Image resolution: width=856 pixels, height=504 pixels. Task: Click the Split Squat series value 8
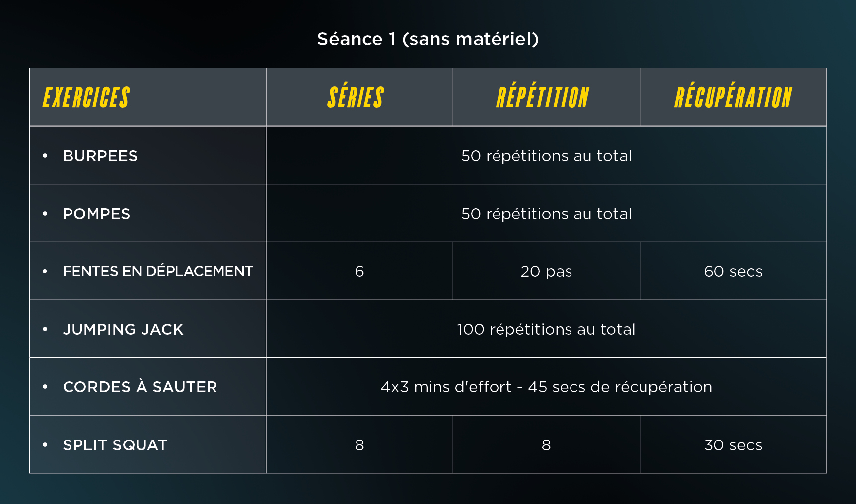(359, 445)
